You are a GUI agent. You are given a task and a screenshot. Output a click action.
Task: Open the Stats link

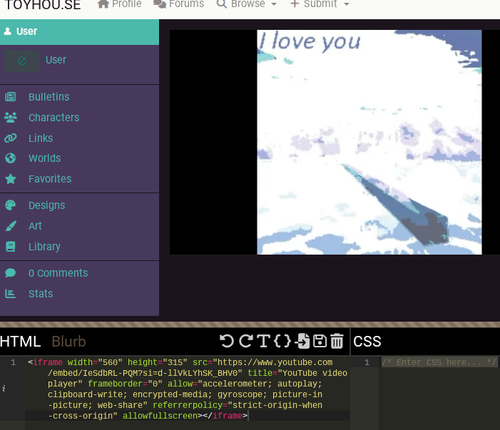pos(40,294)
